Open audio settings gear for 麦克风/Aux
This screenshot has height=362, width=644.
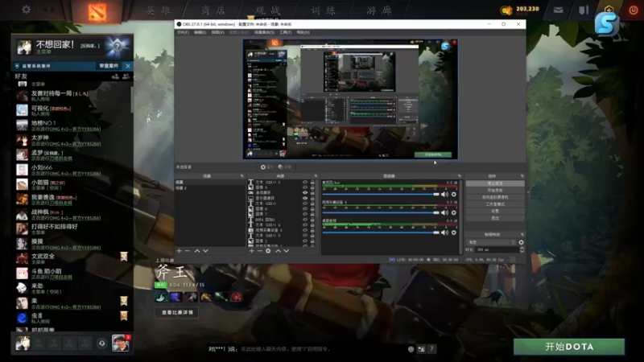point(454,194)
